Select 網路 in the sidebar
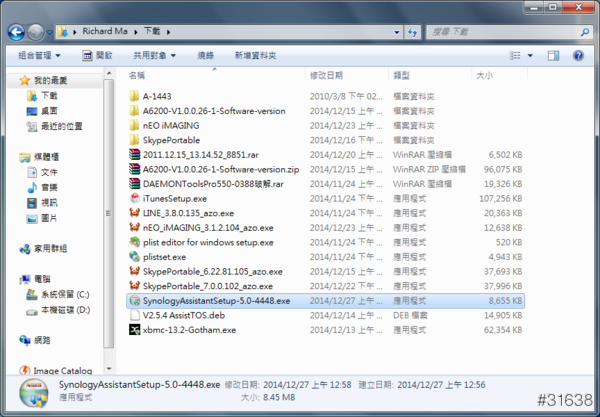This screenshot has height=417, width=600. (42, 340)
